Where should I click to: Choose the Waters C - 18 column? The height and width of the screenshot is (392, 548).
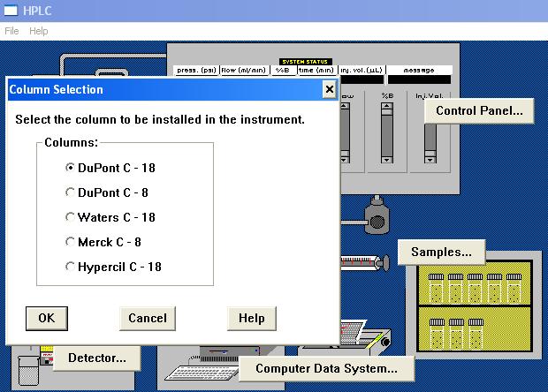(110, 217)
